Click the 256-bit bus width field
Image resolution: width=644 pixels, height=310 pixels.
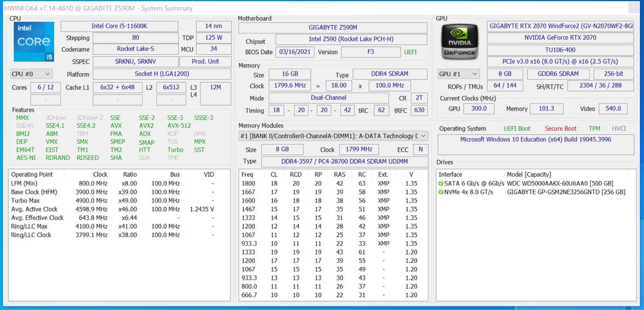pyautogui.click(x=614, y=74)
